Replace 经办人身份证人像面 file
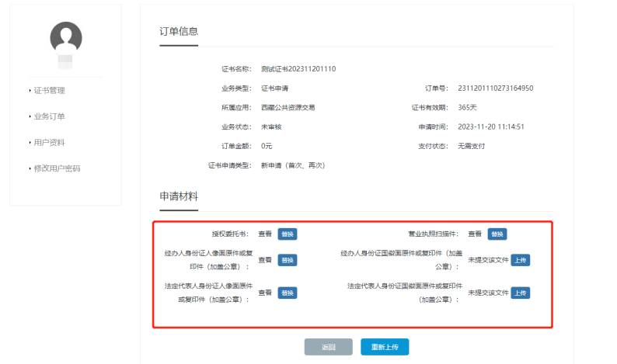The height and width of the screenshot is (364, 617). 288,260
